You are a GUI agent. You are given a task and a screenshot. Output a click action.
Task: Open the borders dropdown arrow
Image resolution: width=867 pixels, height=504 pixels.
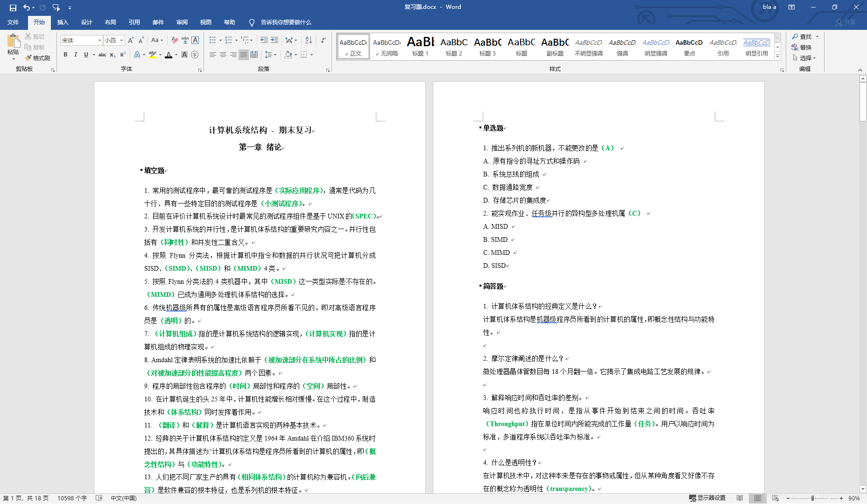pyautogui.click(x=311, y=55)
